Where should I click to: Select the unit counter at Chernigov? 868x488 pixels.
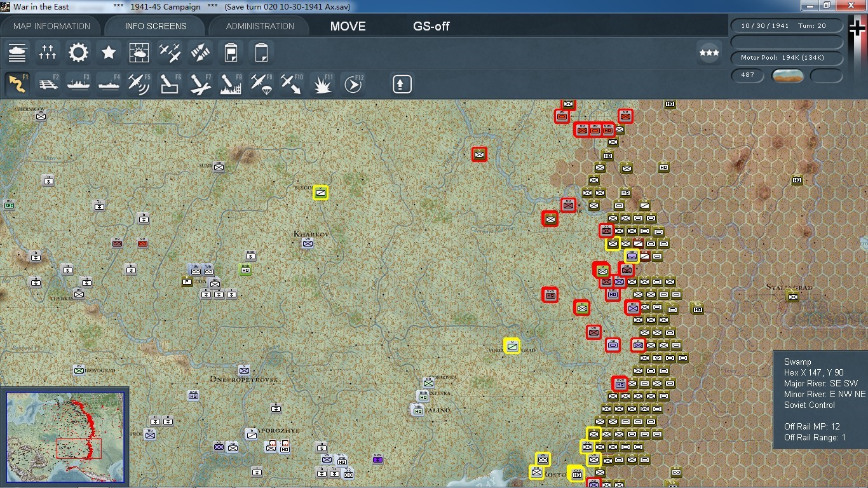(x=41, y=116)
